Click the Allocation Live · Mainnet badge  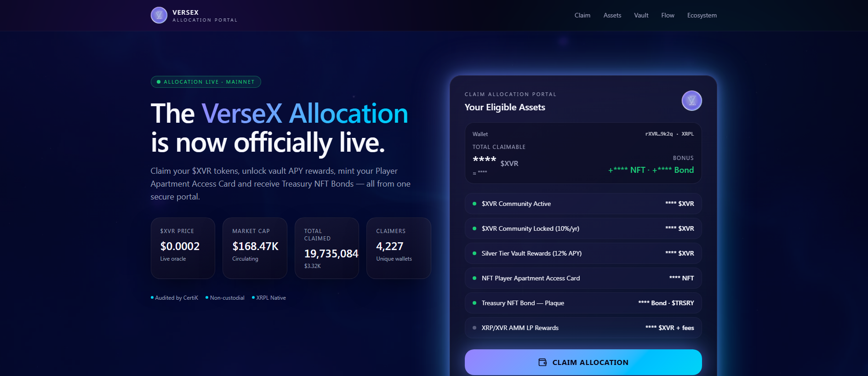point(206,82)
